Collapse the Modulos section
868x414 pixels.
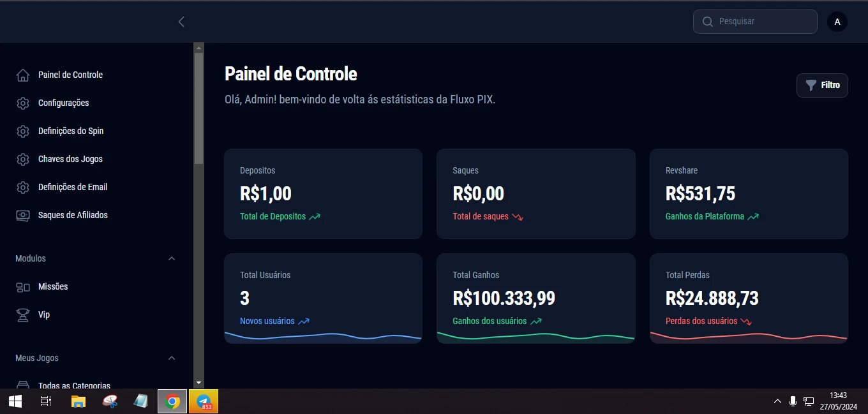point(172,259)
